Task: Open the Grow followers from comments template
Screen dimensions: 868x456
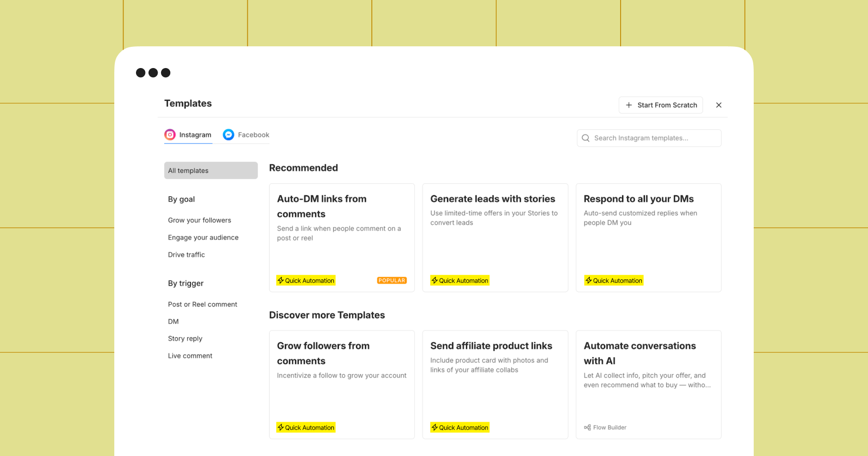Action: coord(342,385)
